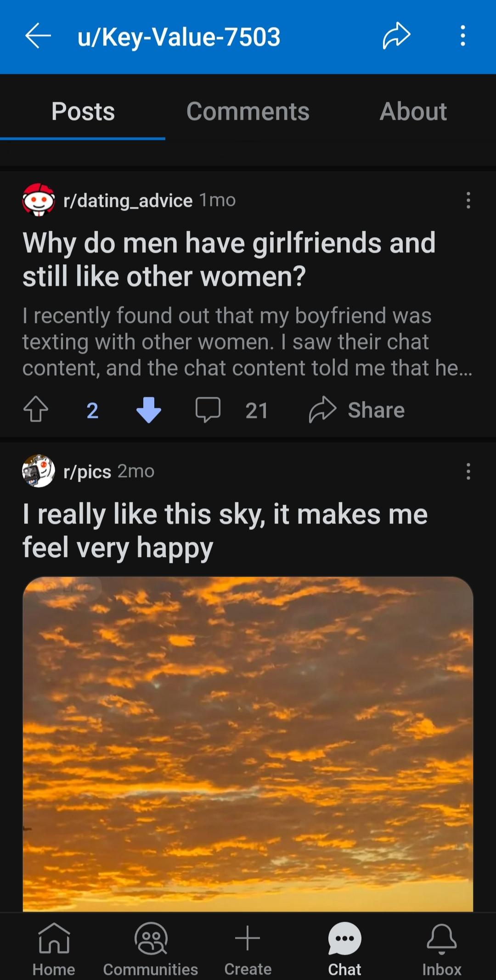The image size is (496, 980).
Task: Upvote the dating_advice post
Action: [36, 409]
